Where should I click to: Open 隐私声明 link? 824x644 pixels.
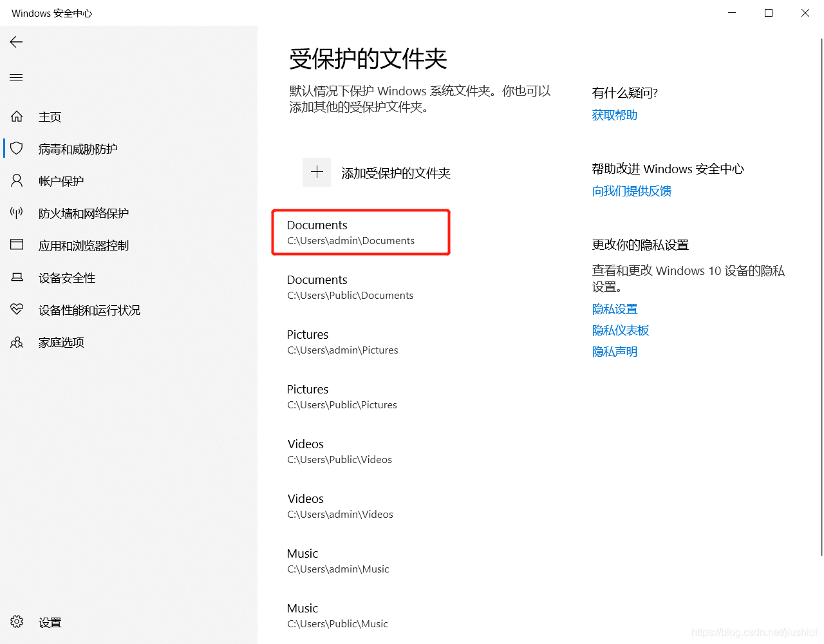[x=615, y=352]
